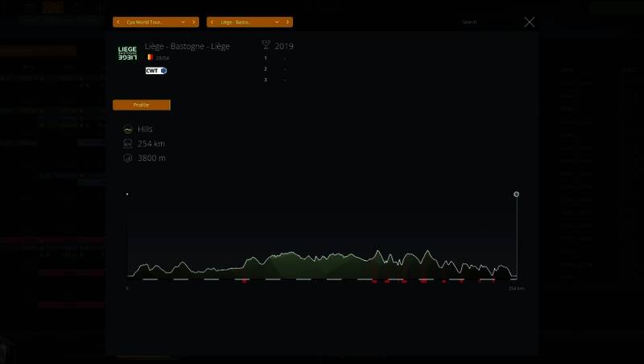This screenshot has width=644, height=364.
Task: Click the Liège - Bastogne - Liège title
Action: [x=187, y=46]
